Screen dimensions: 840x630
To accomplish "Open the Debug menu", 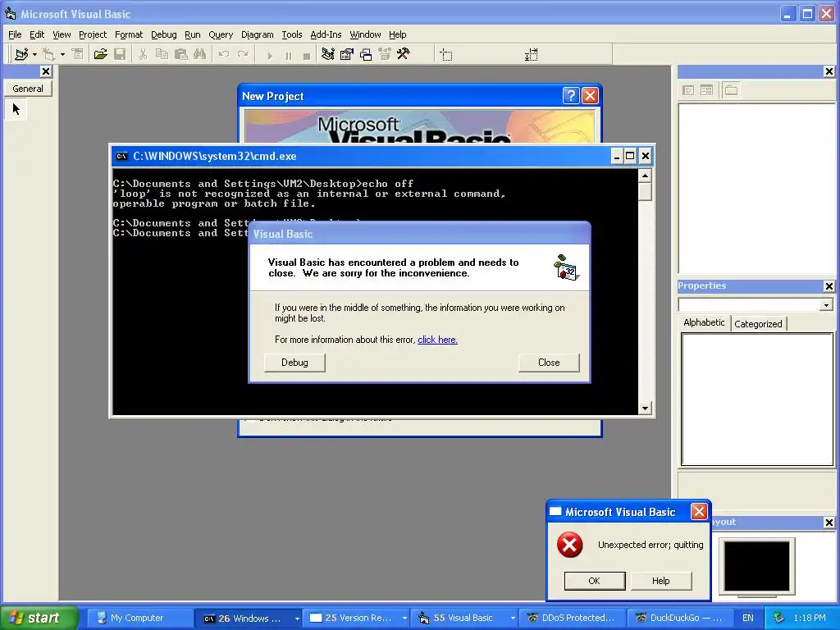I will click(163, 34).
